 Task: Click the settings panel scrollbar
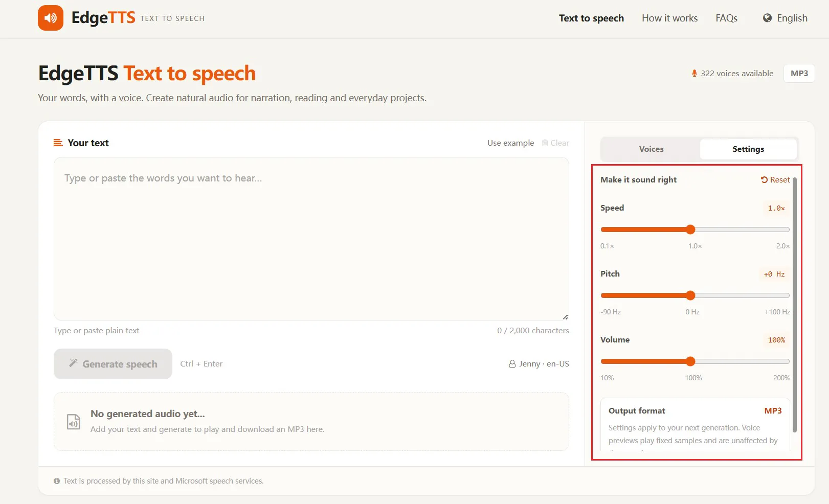[795, 304]
